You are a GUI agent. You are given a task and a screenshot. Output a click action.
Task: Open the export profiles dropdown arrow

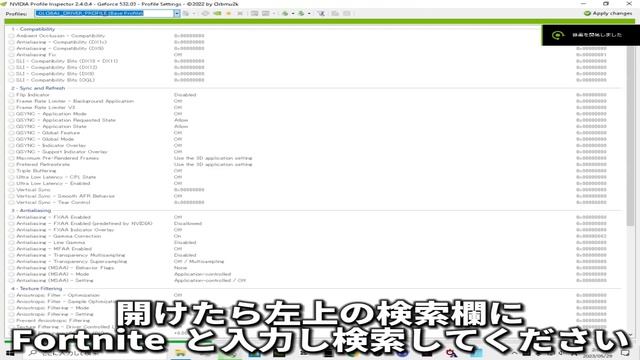293,13
